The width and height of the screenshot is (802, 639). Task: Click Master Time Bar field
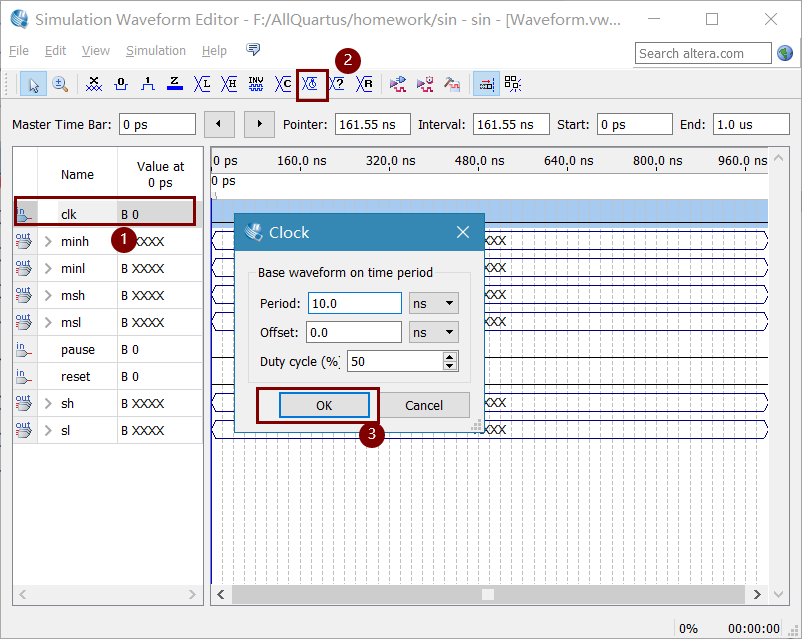pyautogui.click(x=158, y=124)
